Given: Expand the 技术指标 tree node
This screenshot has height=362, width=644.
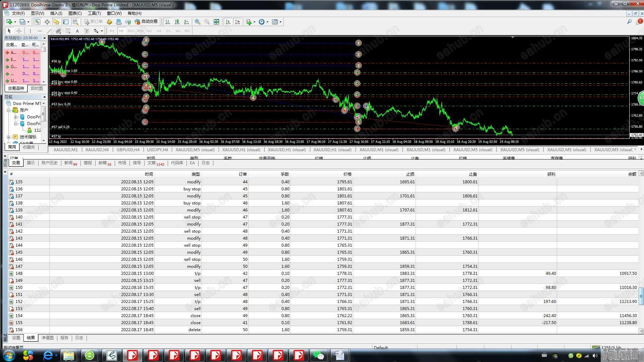Looking at the screenshot, I should 9,137.
